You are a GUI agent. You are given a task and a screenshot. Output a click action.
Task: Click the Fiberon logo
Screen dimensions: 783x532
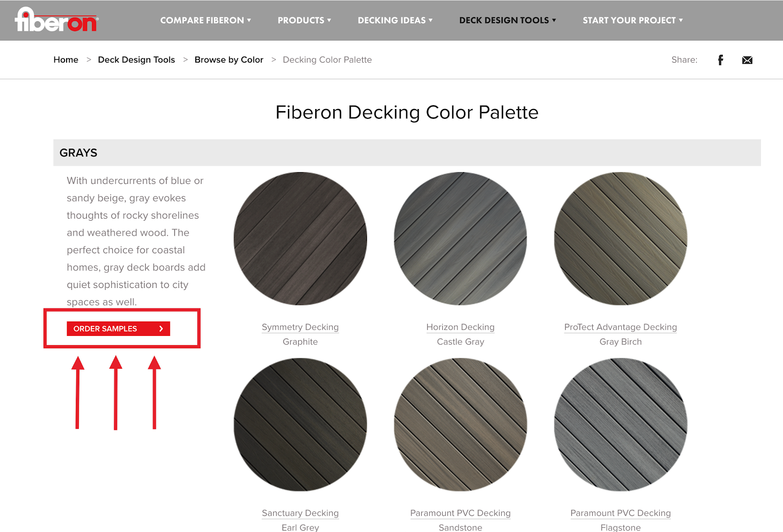coord(56,20)
